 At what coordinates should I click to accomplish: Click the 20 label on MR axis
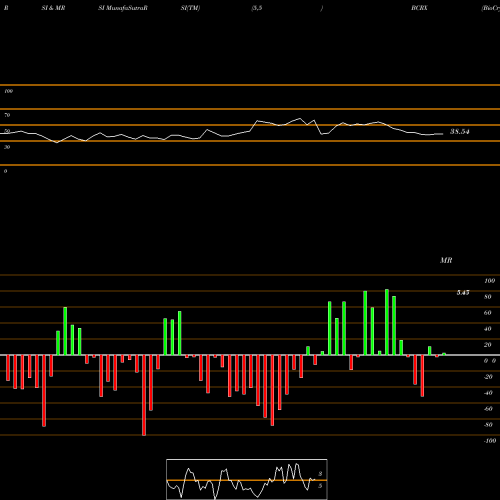(x=488, y=345)
